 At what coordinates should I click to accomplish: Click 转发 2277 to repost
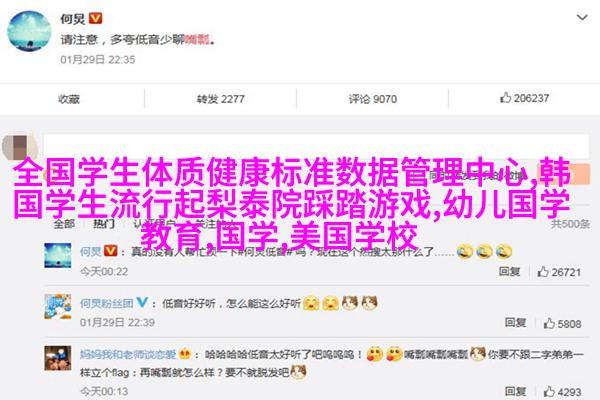pyautogui.click(x=220, y=99)
